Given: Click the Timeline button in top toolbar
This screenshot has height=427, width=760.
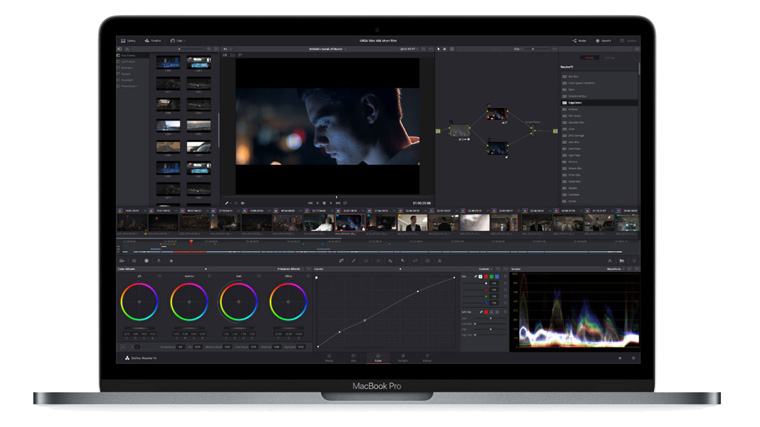Looking at the screenshot, I should click(157, 41).
